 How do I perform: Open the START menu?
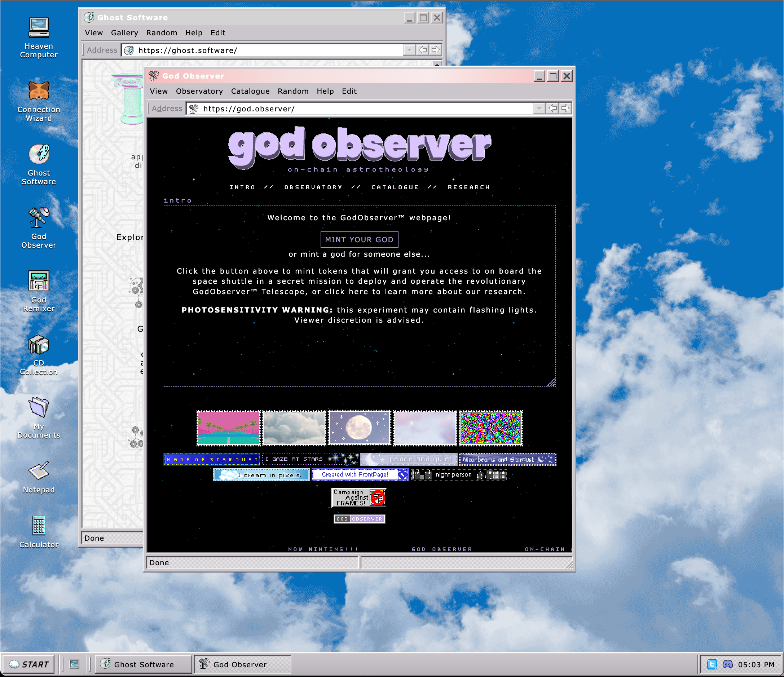point(29,664)
